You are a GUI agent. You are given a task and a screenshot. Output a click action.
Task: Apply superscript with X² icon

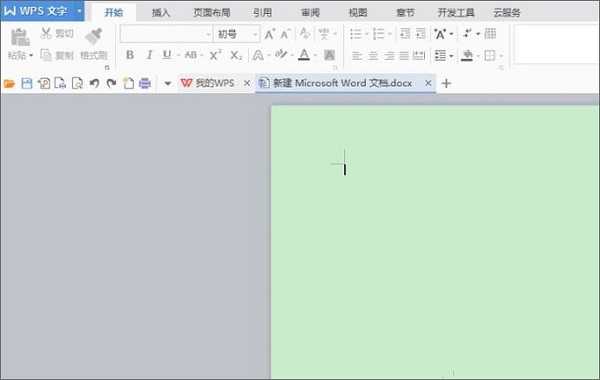click(x=215, y=55)
